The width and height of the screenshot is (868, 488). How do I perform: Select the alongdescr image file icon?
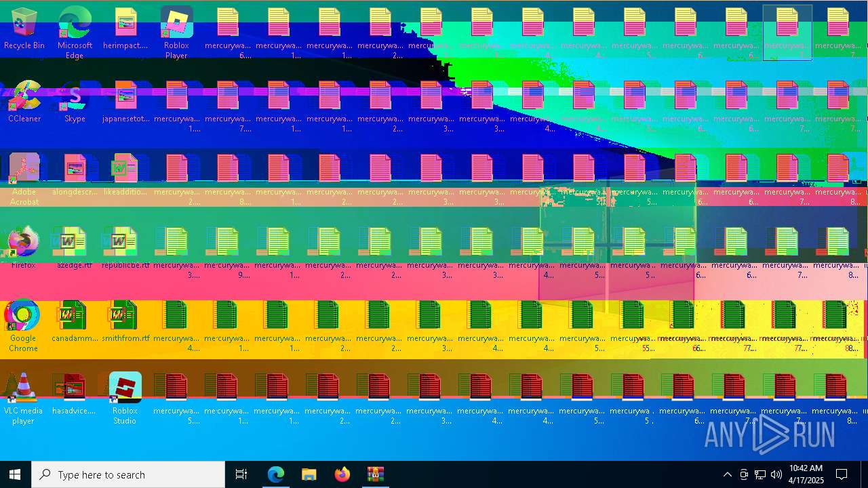point(75,175)
